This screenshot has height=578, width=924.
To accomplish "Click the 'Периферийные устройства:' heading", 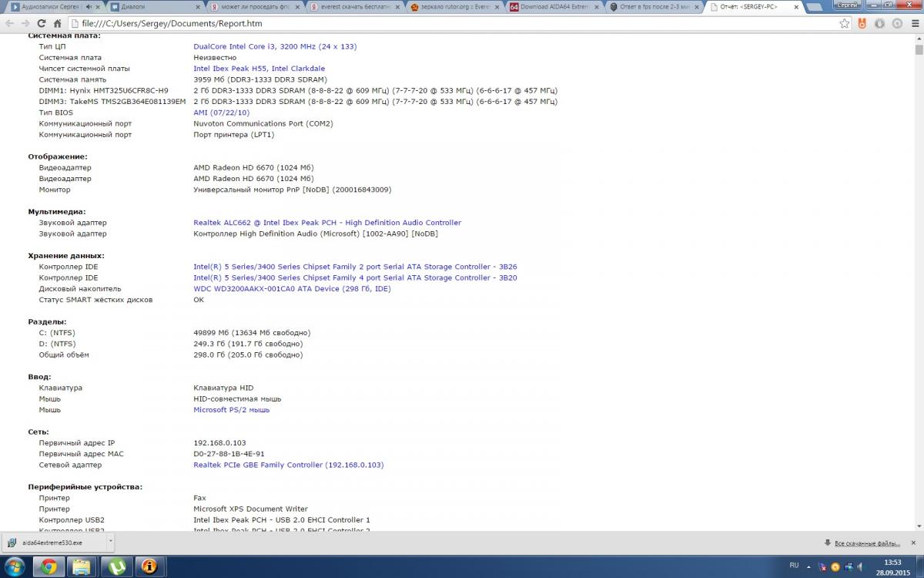I will (85, 487).
